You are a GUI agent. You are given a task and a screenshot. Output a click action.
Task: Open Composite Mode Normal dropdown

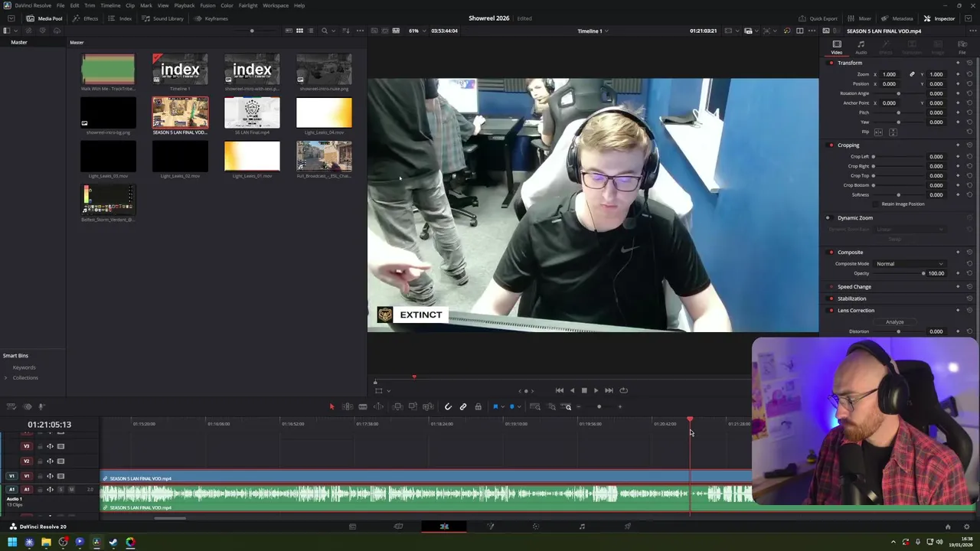(910, 263)
